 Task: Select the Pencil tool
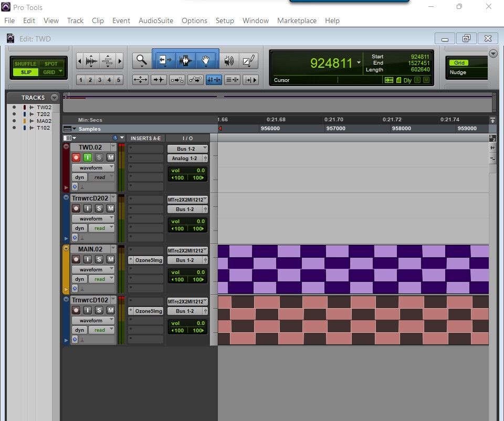click(x=249, y=61)
